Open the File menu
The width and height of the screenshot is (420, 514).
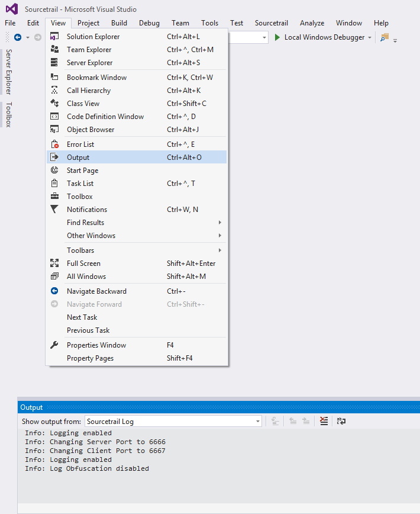click(x=10, y=23)
